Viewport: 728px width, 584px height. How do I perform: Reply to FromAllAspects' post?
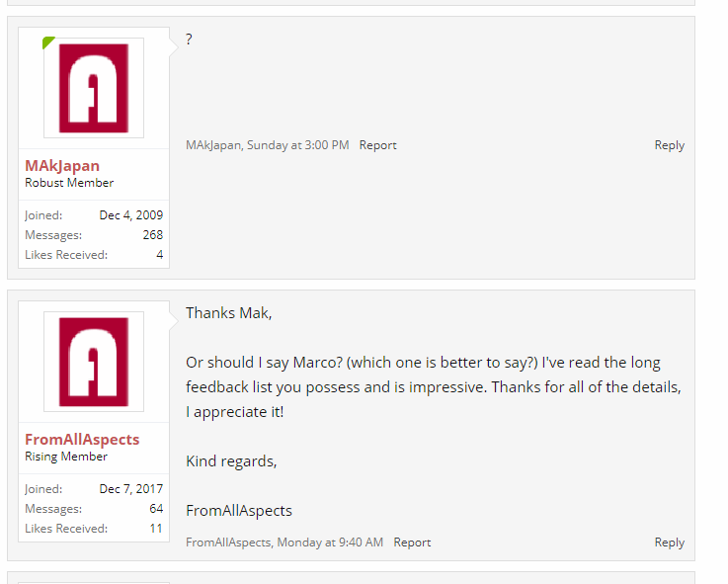670,542
